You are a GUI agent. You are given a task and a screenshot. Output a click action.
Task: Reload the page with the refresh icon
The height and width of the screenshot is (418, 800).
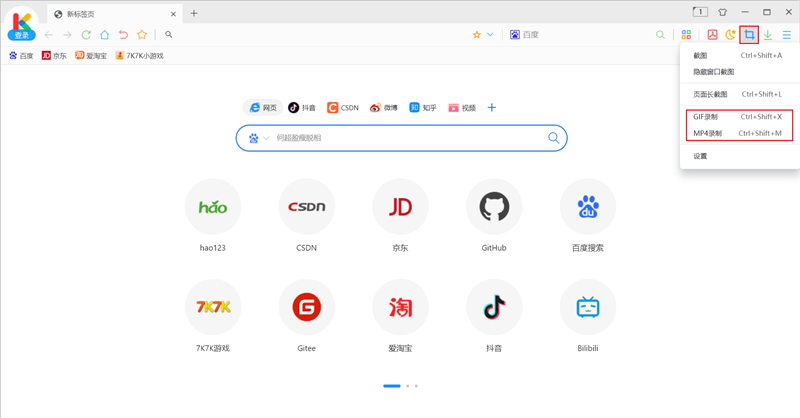click(86, 35)
